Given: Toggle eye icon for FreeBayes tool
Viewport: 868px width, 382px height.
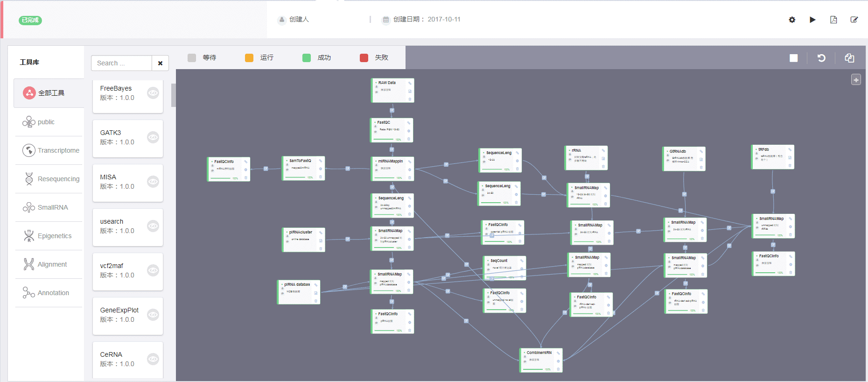Looking at the screenshot, I should point(153,93).
